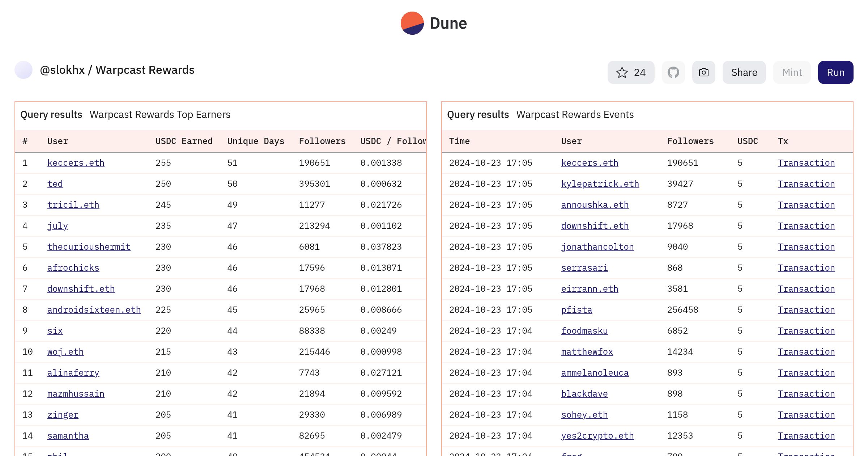View Transaction link for ammelanoleuca row
The height and width of the screenshot is (456, 868).
pos(806,373)
